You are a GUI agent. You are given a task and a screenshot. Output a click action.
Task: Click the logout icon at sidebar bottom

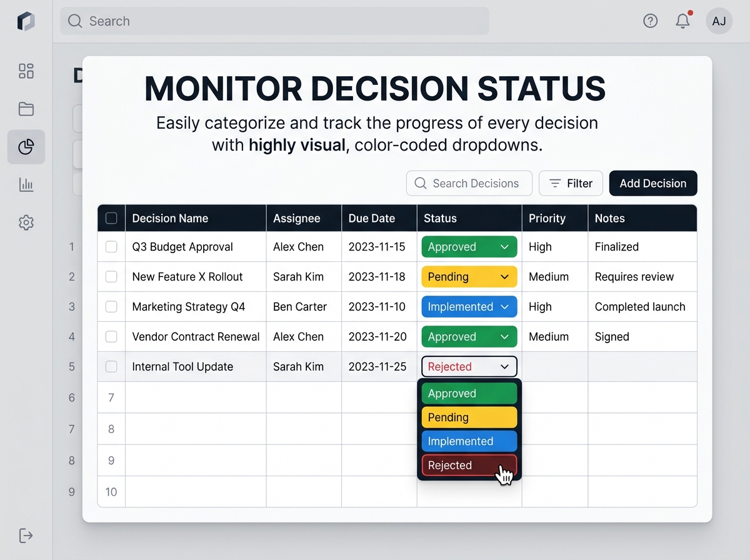click(26, 536)
